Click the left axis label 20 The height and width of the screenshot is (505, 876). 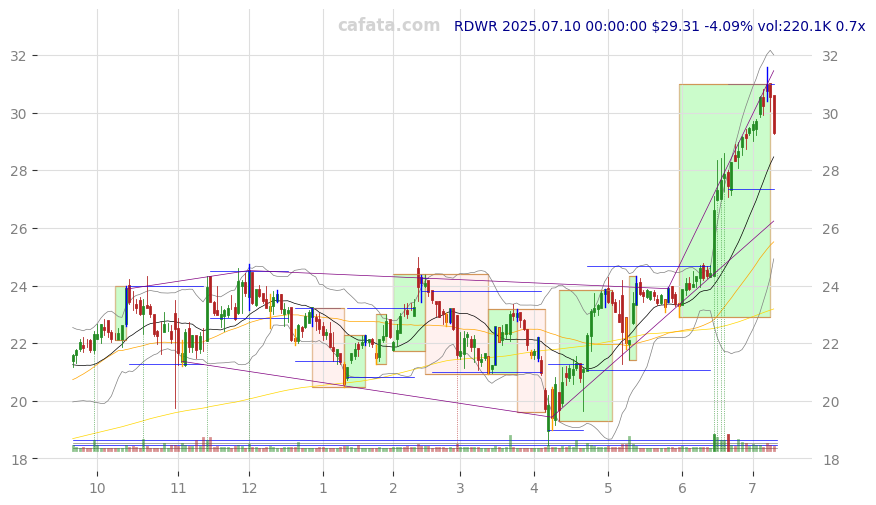pyautogui.click(x=18, y=402)
